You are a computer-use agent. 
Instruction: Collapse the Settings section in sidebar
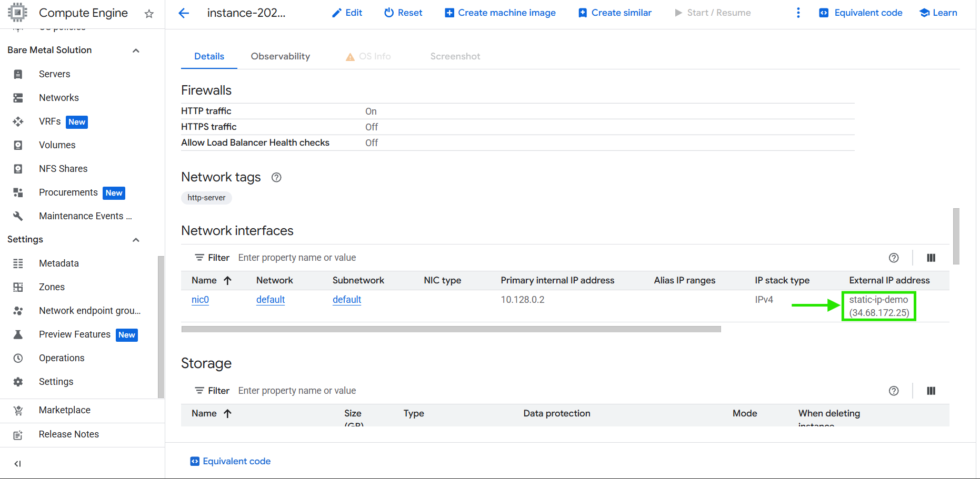136,240
